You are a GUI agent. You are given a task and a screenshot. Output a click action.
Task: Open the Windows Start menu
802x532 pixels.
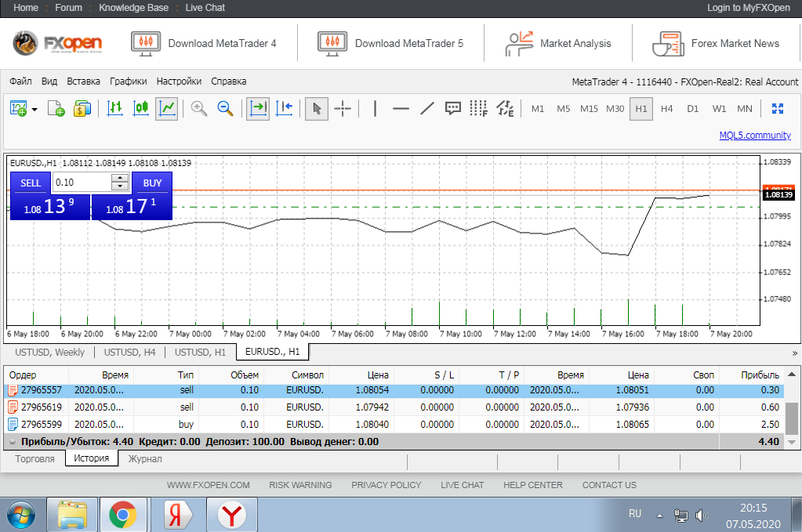pyautogui.click(x=20, y=515)
